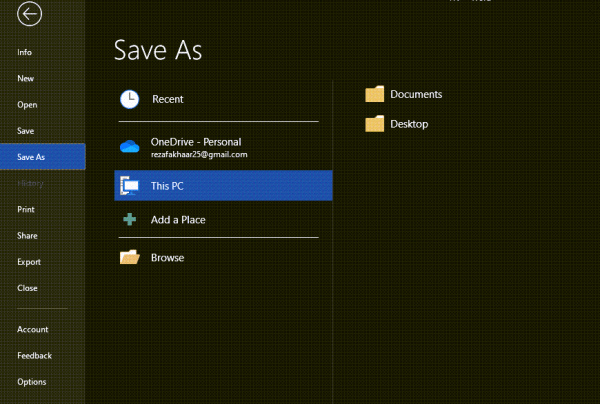600x404 pixels.
Task: Choose OneDrive - Personal location
Action: [196, 142]
